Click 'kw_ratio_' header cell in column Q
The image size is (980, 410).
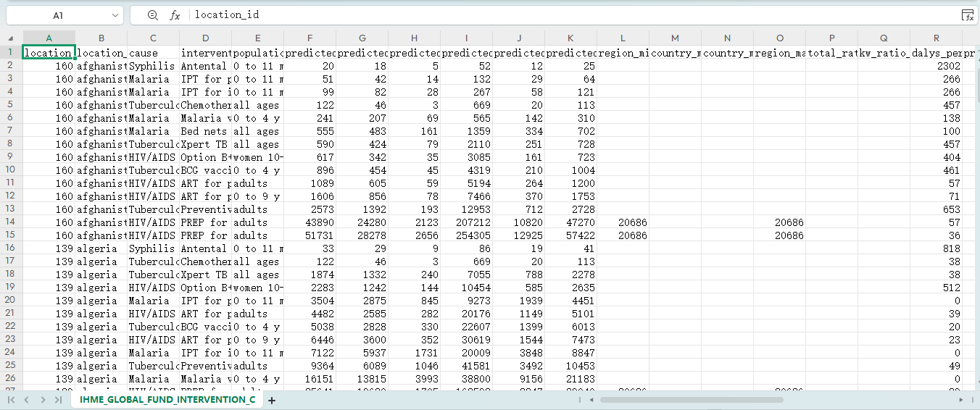pyautogui.click(x=884, y=52)
